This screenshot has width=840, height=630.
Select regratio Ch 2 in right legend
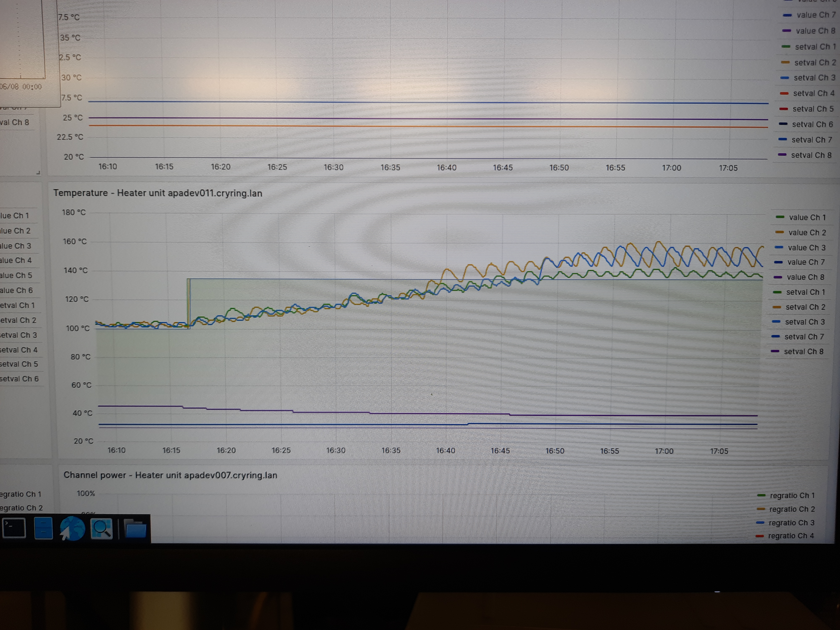792,509
